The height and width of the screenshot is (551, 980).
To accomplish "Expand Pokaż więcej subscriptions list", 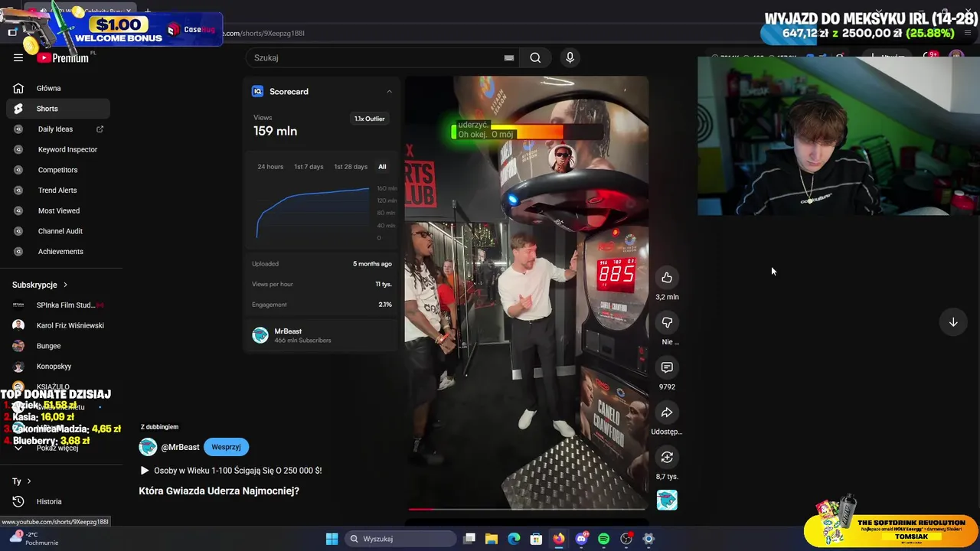I will (x=58, y=448).
